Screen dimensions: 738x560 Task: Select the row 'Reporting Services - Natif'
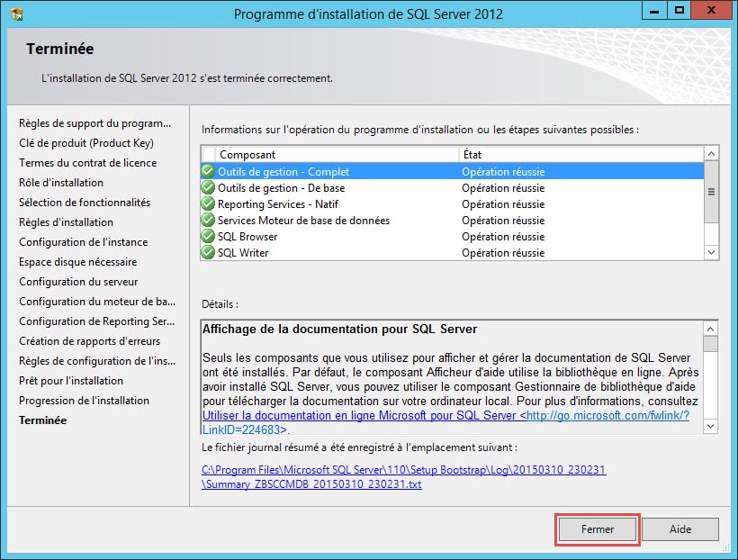(453, 204)
